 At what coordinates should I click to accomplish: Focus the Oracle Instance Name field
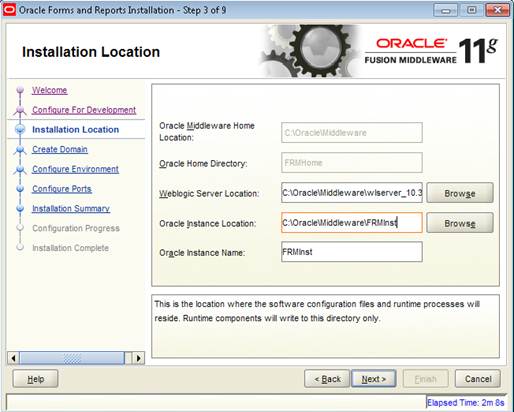(352, 252)
